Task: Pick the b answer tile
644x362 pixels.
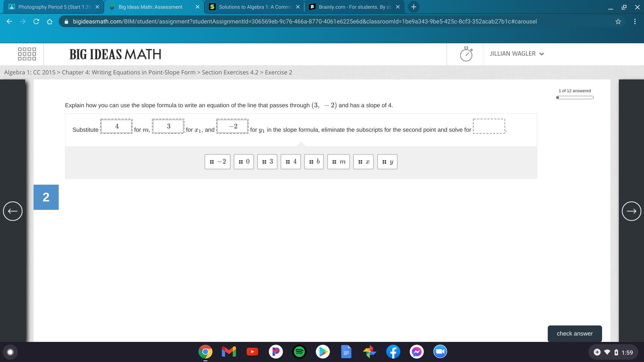Action: click(x=314, y=162)
